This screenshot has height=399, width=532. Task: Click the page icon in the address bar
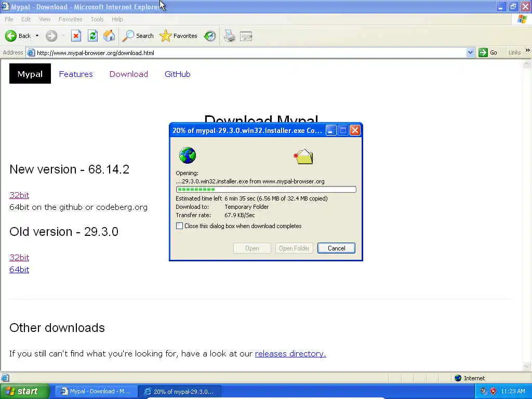[31, 52]
